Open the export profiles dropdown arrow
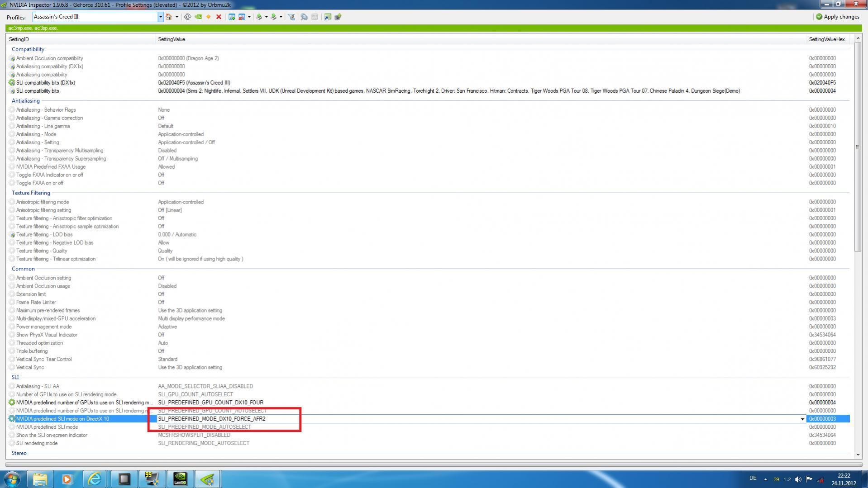868x488 pixels. 266,17
